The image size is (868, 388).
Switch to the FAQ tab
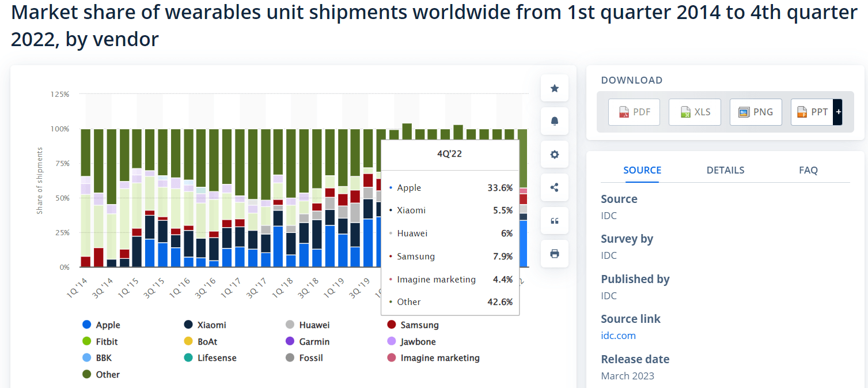click(x=808, y=170)
